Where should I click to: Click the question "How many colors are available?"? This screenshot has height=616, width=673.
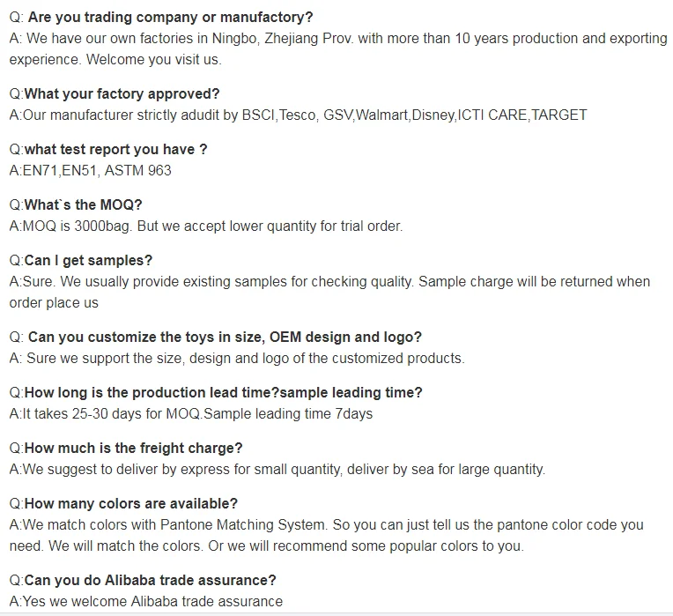(130, 504)
